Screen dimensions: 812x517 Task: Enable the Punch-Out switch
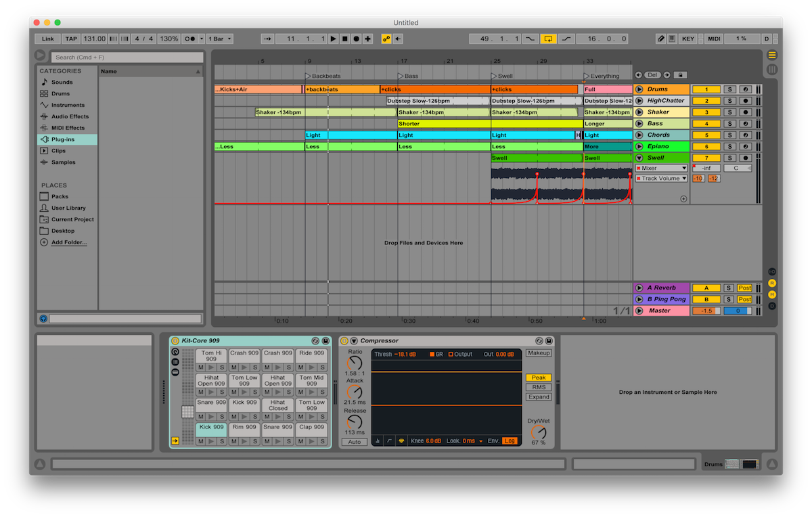pos(566,39)
